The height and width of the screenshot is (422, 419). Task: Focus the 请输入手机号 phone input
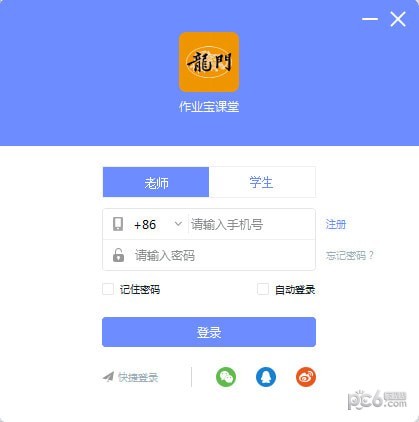point(252,224)
